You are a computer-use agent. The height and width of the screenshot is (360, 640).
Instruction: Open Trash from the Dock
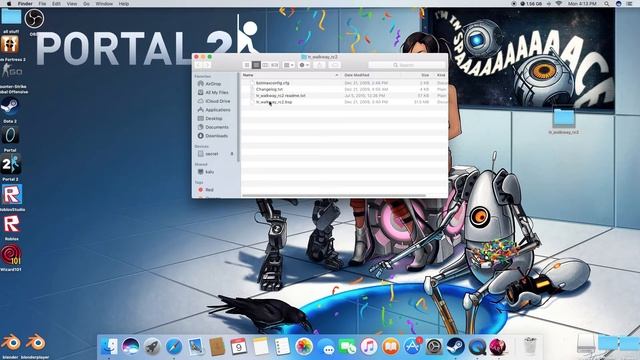tap(530, 347)
